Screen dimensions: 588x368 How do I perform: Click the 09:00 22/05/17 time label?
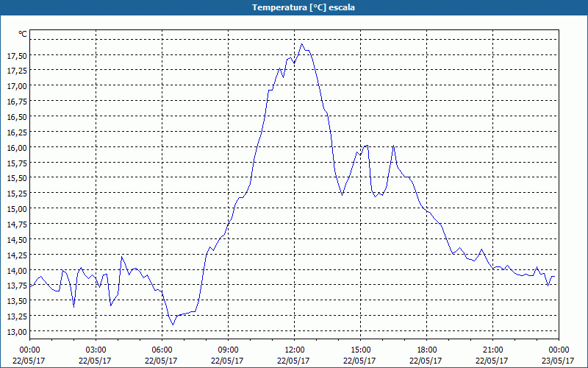[x=228, y=355]
